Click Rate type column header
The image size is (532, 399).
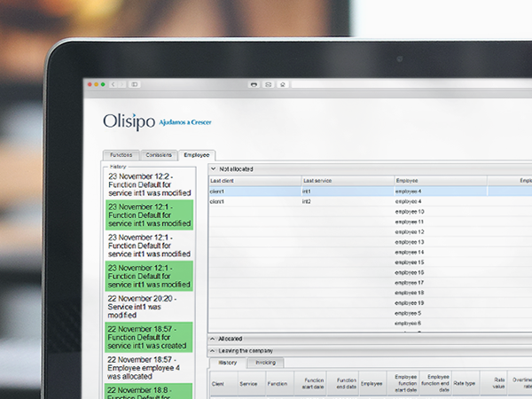(x=465, y=384)
